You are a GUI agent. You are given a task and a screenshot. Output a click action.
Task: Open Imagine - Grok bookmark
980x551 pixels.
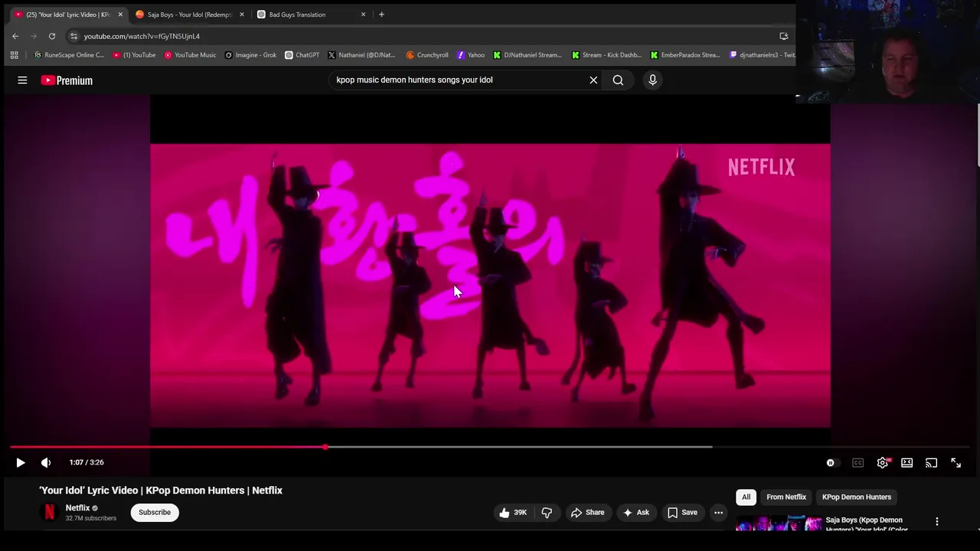click(250, 55)
